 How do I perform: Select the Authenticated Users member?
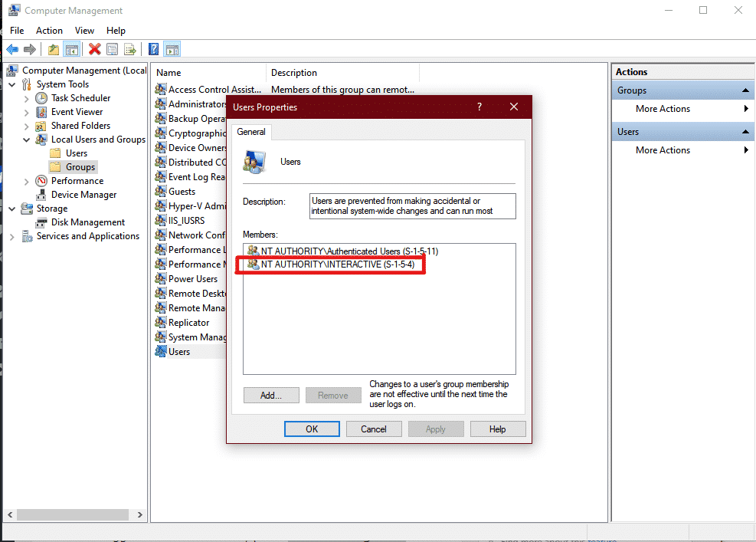coord(342,251)
